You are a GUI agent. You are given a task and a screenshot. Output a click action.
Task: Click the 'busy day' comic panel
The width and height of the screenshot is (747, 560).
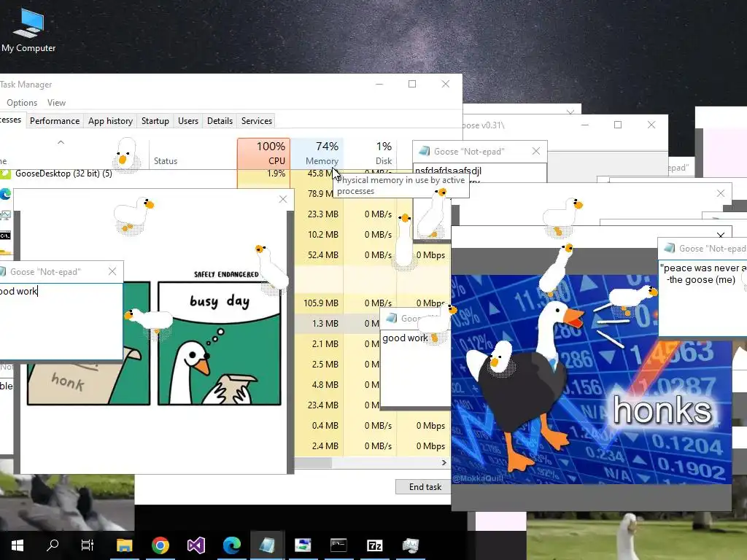(x=219, y=343)
